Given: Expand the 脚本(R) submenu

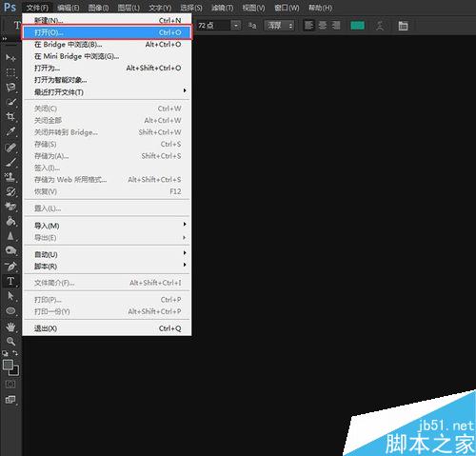Looking at the screenshot, I should click(107, 266).
